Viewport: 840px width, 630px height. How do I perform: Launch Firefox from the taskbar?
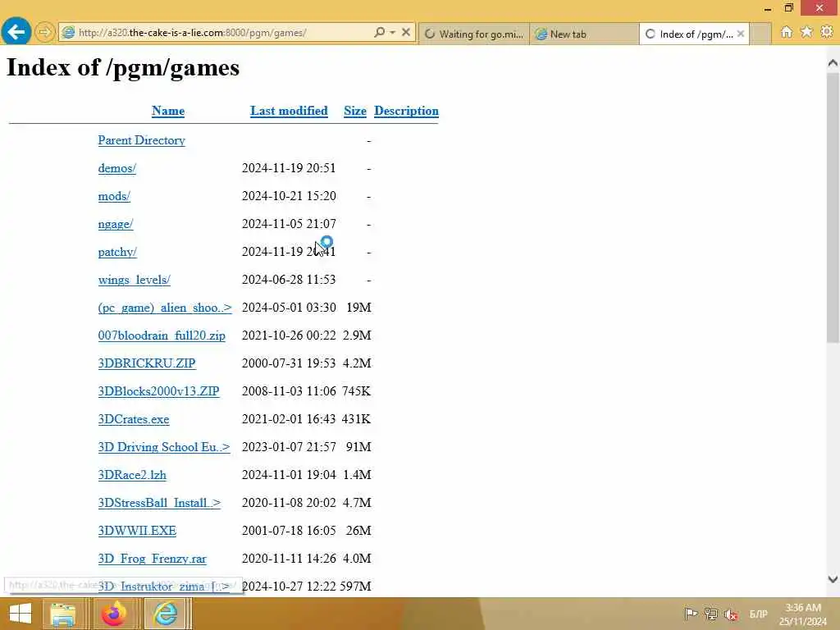(x=113, y=614)
